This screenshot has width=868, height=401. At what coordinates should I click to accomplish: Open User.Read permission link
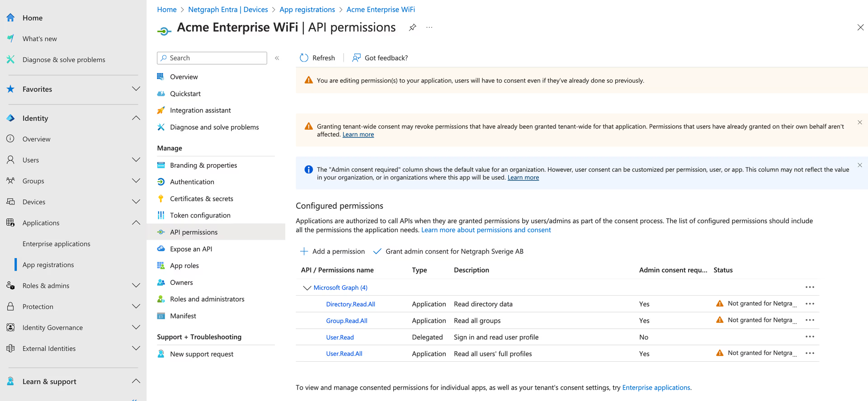click(340, 337)
